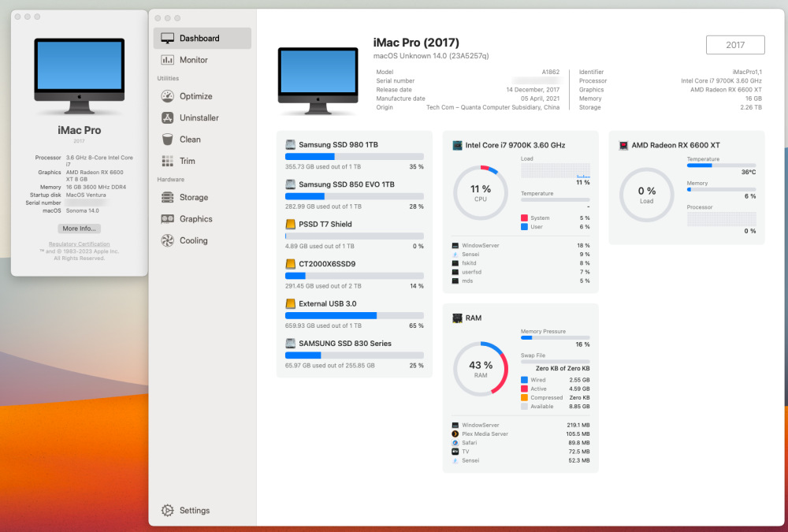Click the CPU 11 % circular gauge
The height and width of the screenshot is (532, 788).
pyautogui.click(x=481, y=192)
